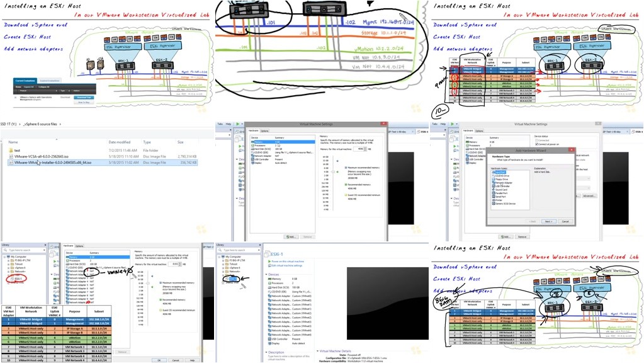Click black VM console thumbnail in ESXi-1 summary

387,303
